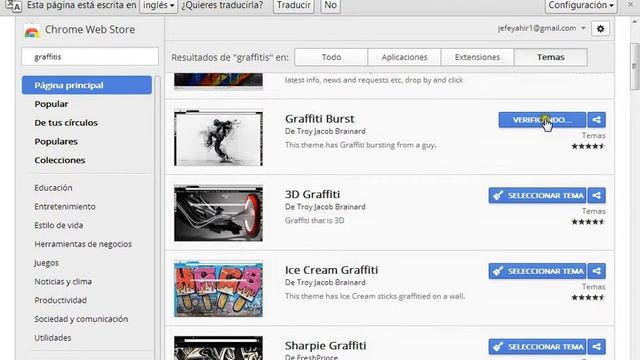Click 'De Troy Jacob Brainard' under Ice Cream Graffiti
This screenshot has width=640, height=360.
[325, 282]
